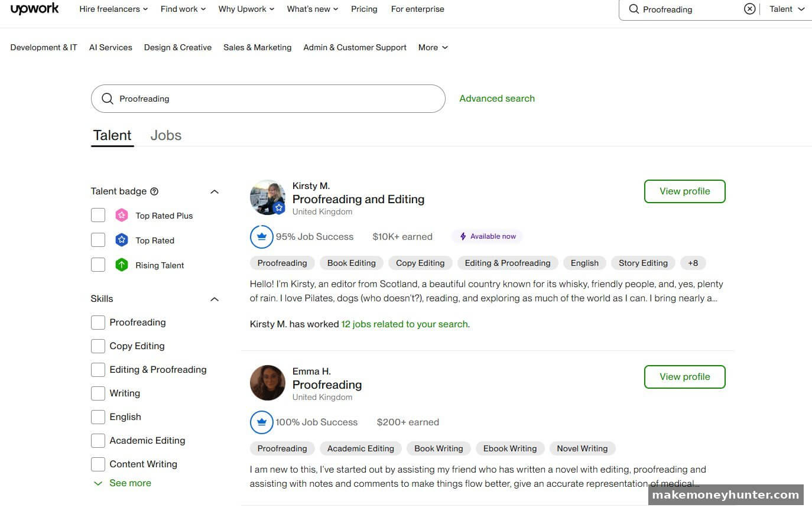This screenshot has height=511, width=812.
Task: Check the Top Rated checkbox
Action: tap(98, 240)
